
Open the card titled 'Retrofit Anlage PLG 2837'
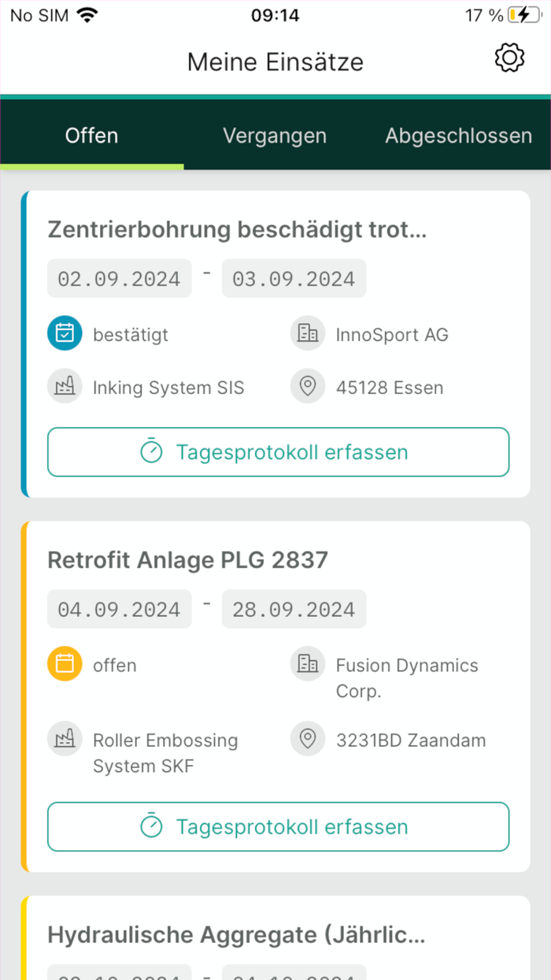(x=189, y=560)
